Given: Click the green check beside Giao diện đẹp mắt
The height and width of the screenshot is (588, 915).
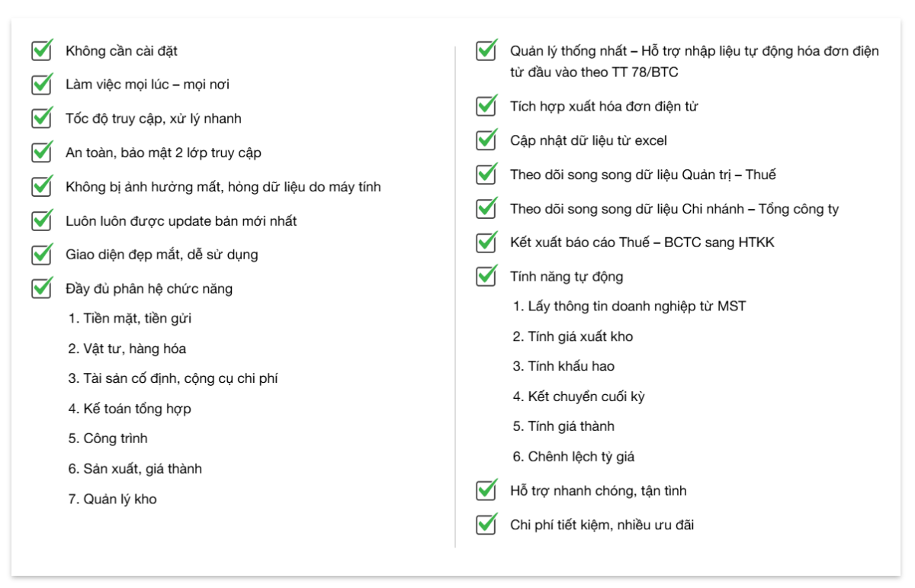Looking at the screenshot, I should 42,254.
